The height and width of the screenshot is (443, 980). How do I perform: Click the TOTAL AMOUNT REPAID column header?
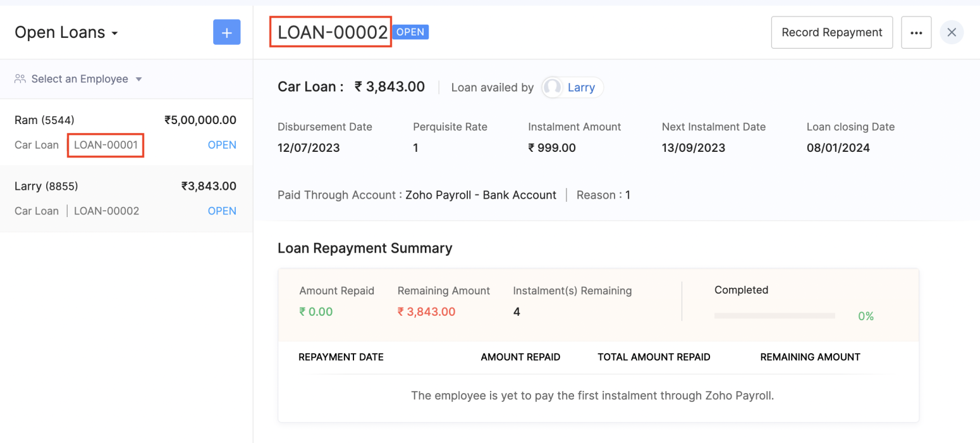tap(654, 357)
